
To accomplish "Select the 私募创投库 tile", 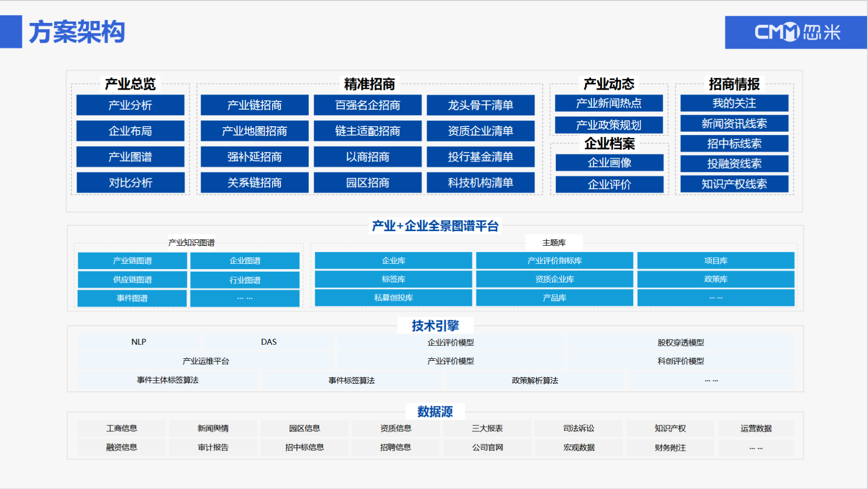I will coord(393,298).
